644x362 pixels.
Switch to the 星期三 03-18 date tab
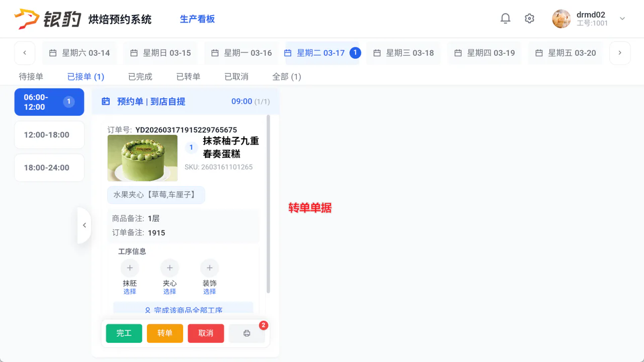pyautogui.click(x=404, y=53)
